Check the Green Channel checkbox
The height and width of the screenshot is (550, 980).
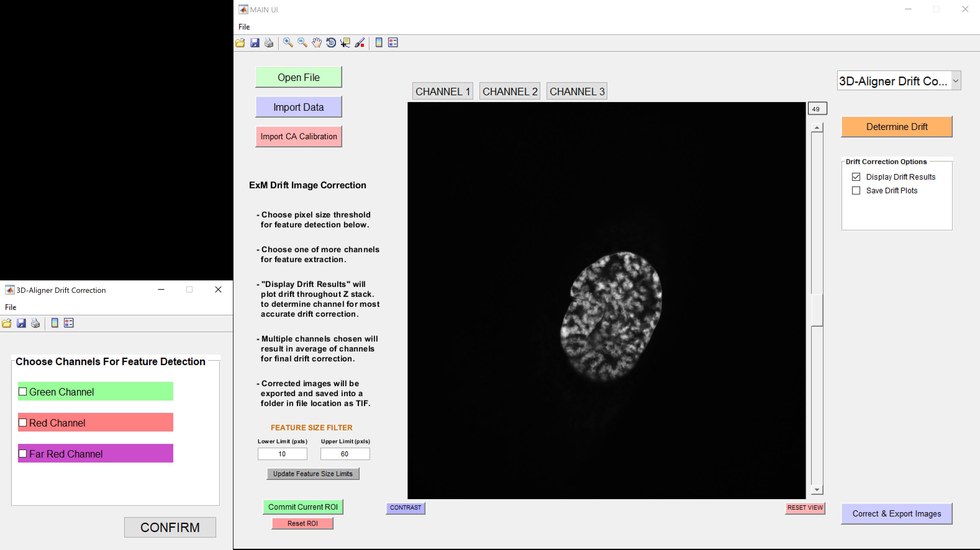[x=23, y=391]
